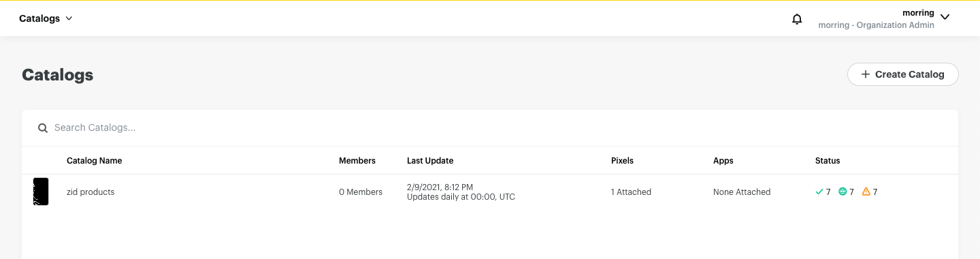
Task: Focus the Search Catalogs field
Action: tap(490, 128)
